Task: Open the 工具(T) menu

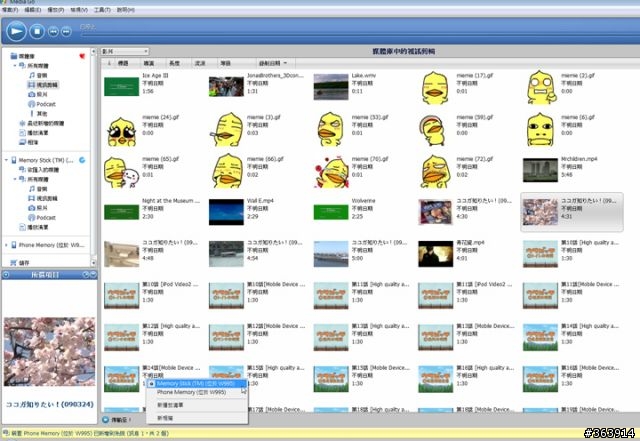Action: 102,9
